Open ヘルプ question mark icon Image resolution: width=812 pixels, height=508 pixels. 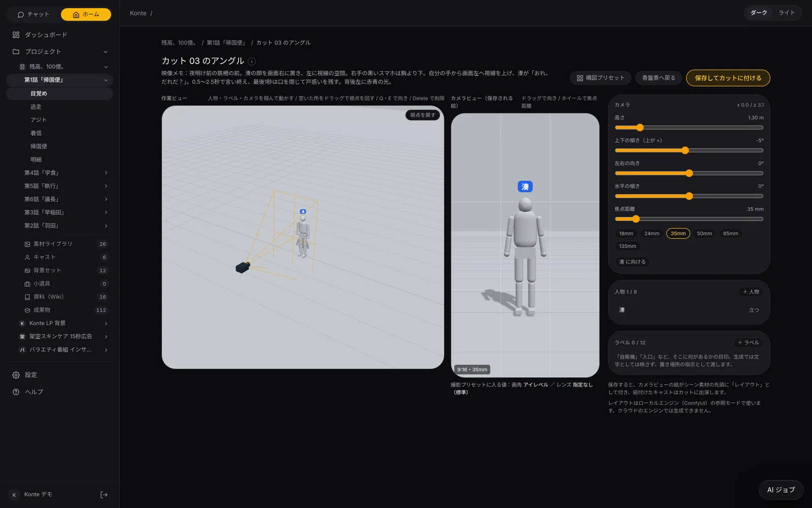pyautogui.click(x=16, y=392)
